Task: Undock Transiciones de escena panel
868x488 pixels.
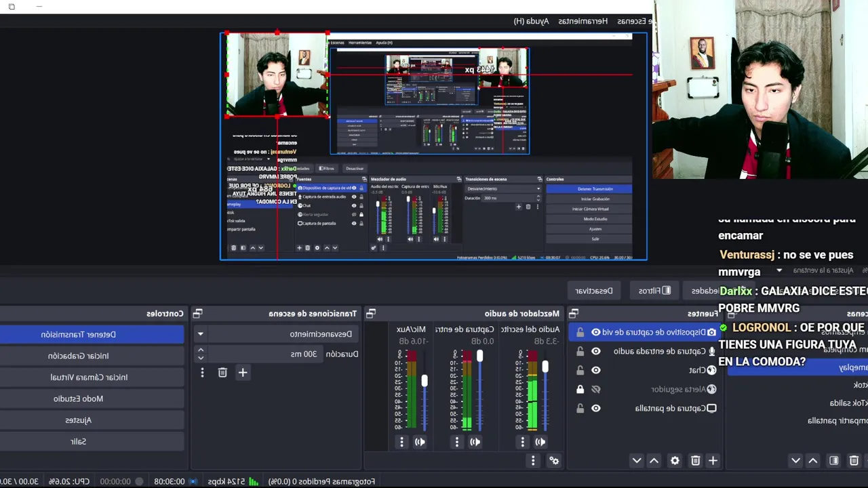Action: click(197, 313)
